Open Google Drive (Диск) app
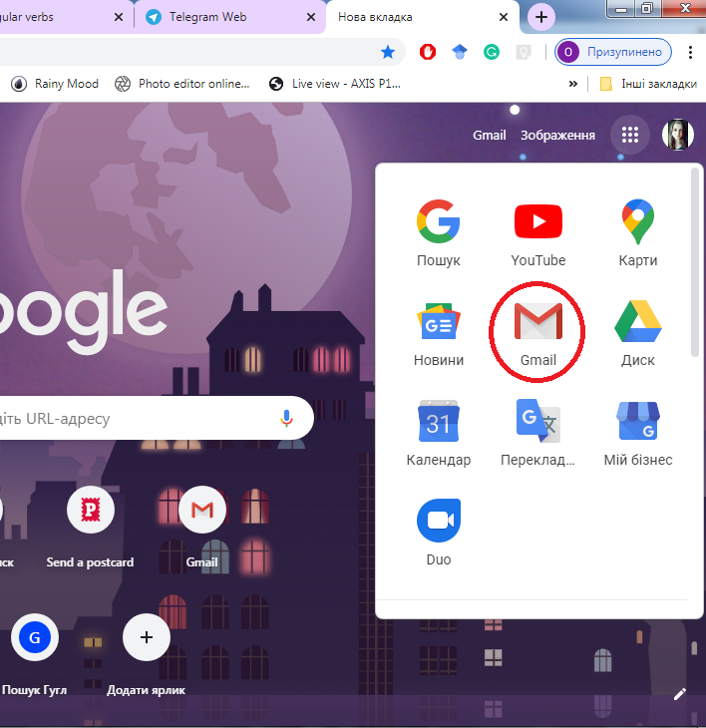 click(638, 333)
